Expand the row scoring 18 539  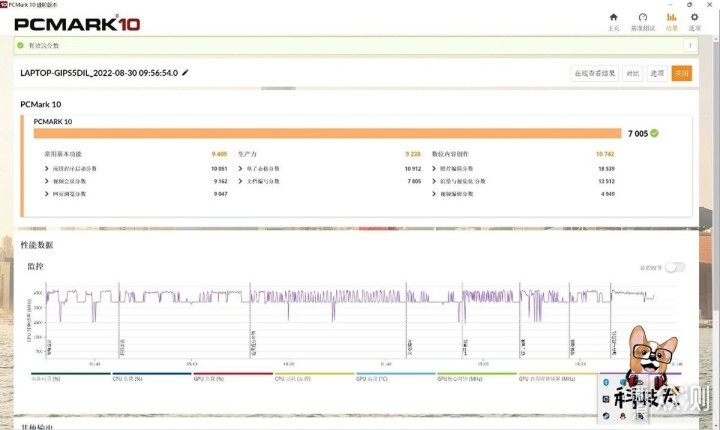(x=434, y=169)
